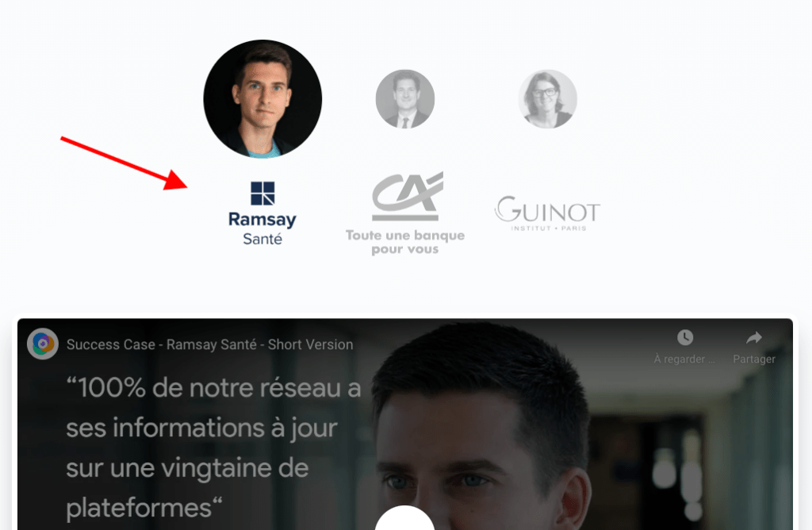Select the suited man's grayscale portrait
This screenshot has height=530, width=812.
405,99
